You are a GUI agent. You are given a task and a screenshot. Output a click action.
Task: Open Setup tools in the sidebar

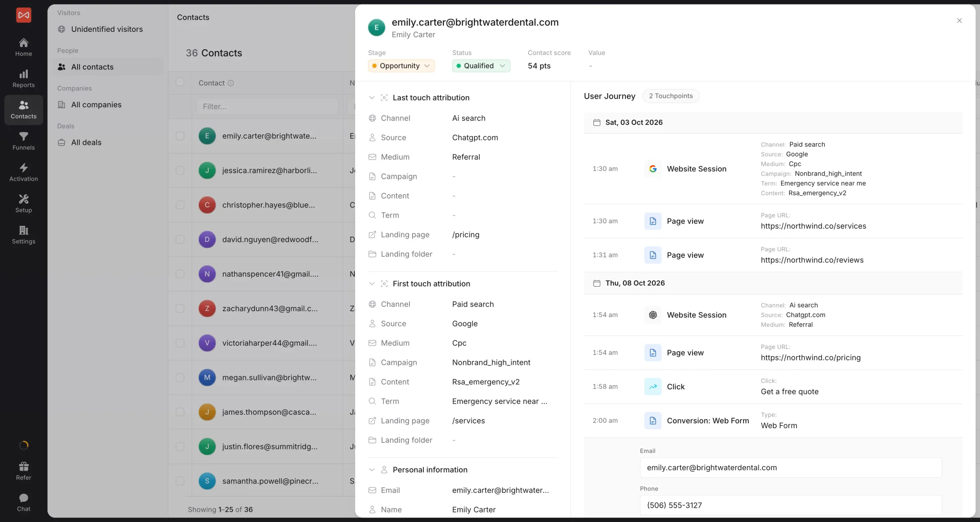point(24,204)
